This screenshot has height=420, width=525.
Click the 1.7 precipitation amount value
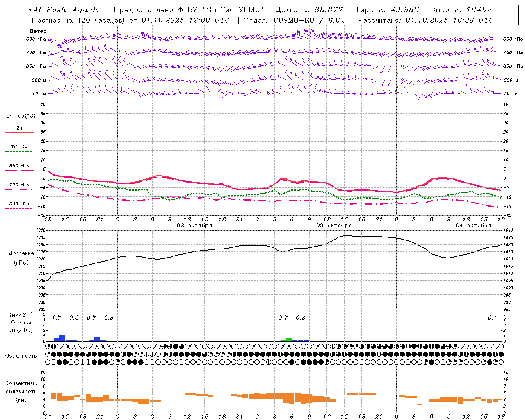pos(57,317)
